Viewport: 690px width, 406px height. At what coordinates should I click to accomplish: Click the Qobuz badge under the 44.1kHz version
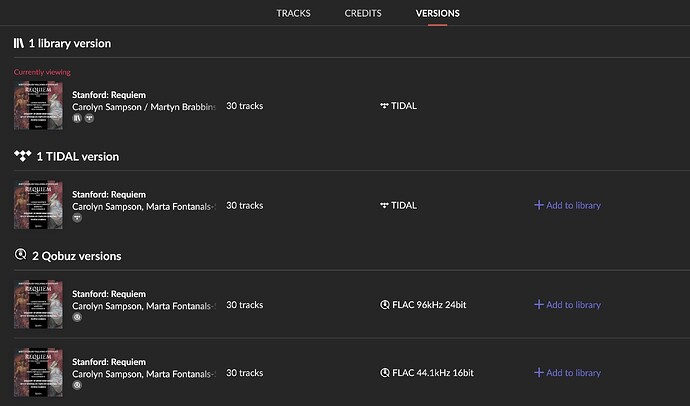77,385
